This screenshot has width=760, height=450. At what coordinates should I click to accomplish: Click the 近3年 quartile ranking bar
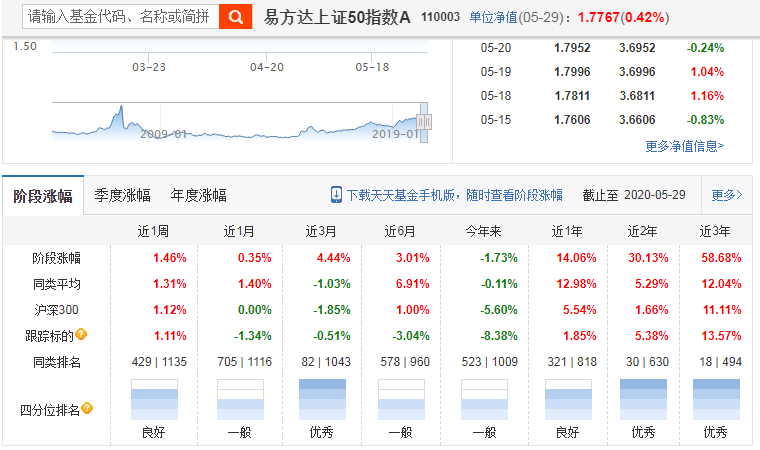click(716, 400)
